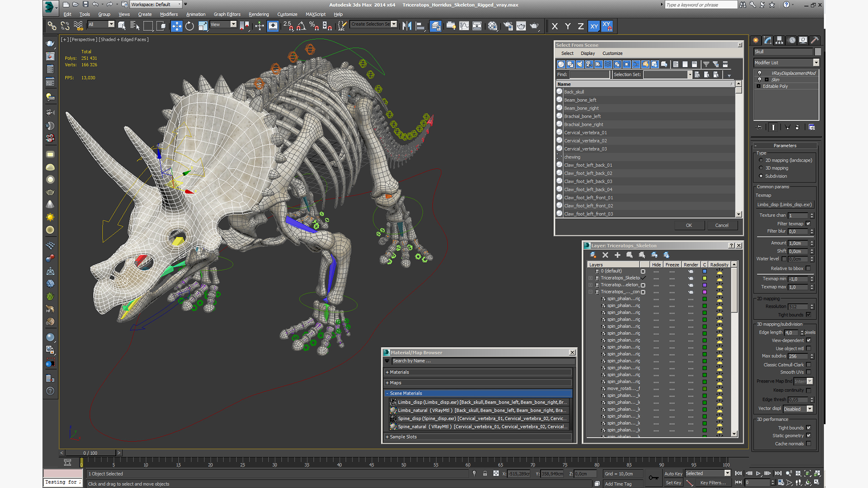Click the Manage Layers toolbar icon
Screen dimensions: 868x488
(436, 26)
